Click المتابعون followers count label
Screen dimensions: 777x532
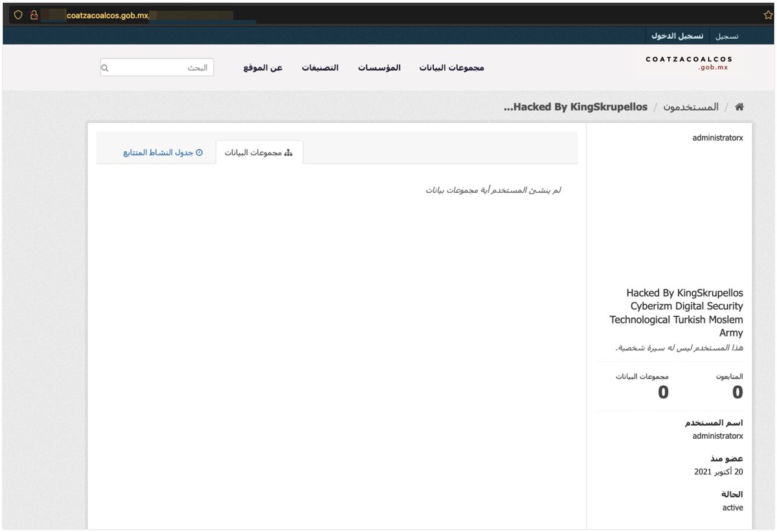[x=730, y=376]
